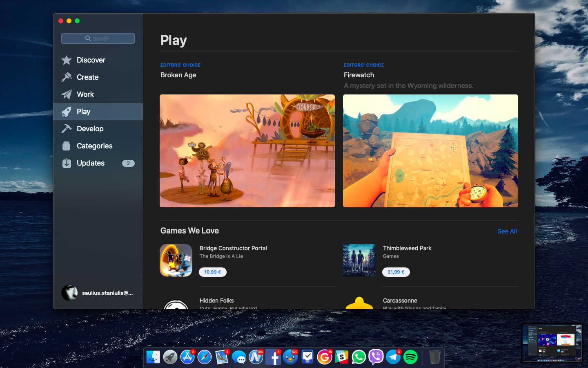This screenshot has width=588, height=368.
Task: Open Categories in the sidebar
Action: coord(94,146)
